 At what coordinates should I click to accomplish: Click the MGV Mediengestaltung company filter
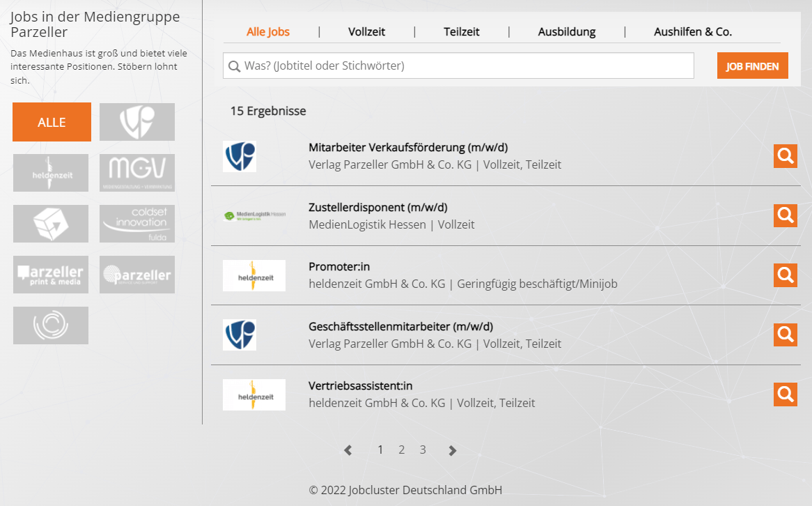(x=136, y=172)
